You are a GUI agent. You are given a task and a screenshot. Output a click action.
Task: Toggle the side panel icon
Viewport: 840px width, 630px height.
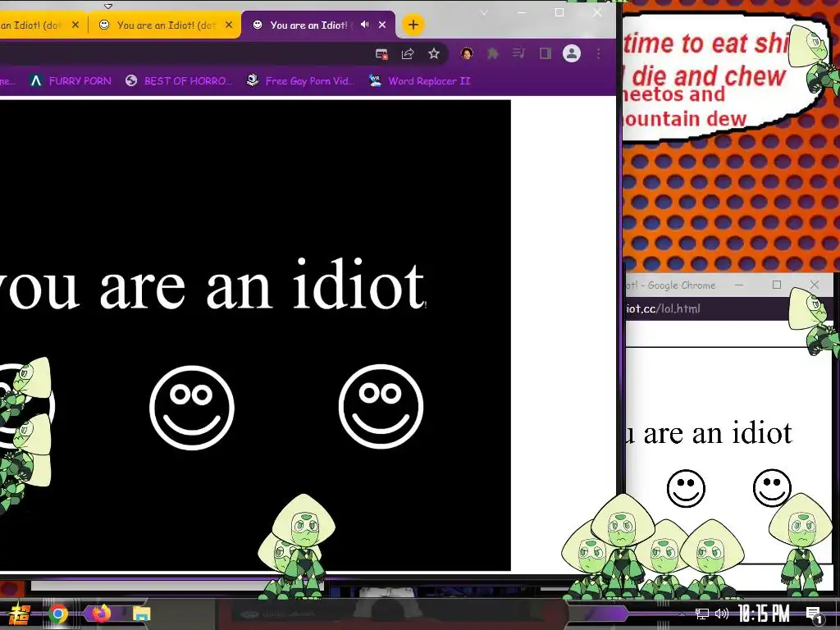[546, 53]
